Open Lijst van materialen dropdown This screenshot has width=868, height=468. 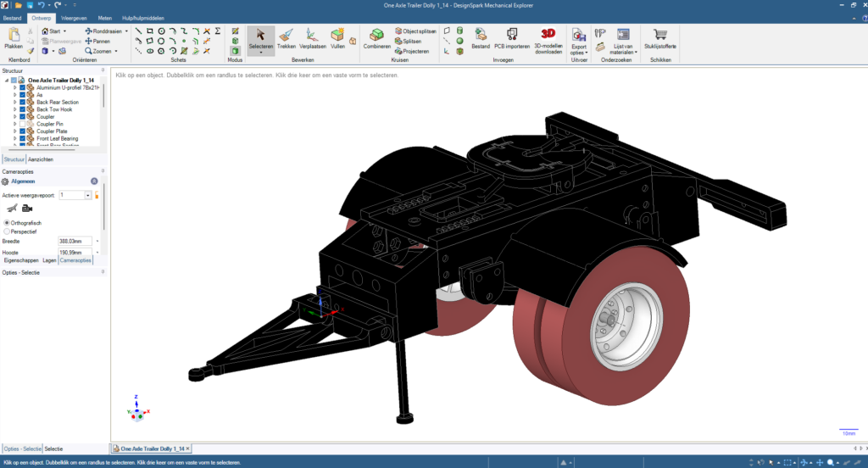[623, 49]
